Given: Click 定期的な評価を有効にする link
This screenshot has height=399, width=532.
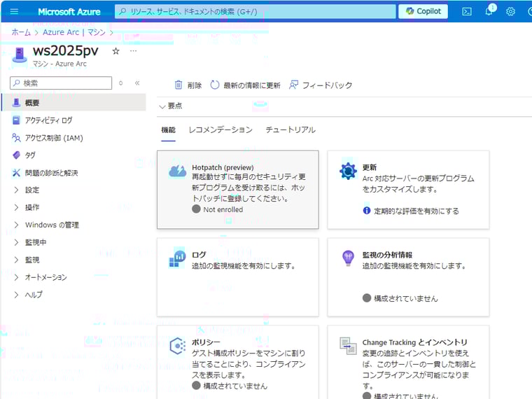Looking at the screenshot, I should point(416,211).
